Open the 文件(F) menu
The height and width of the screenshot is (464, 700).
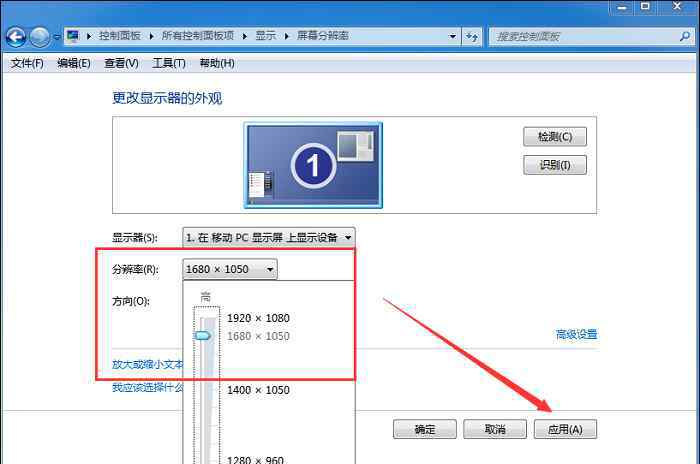[x=27, y=63]
